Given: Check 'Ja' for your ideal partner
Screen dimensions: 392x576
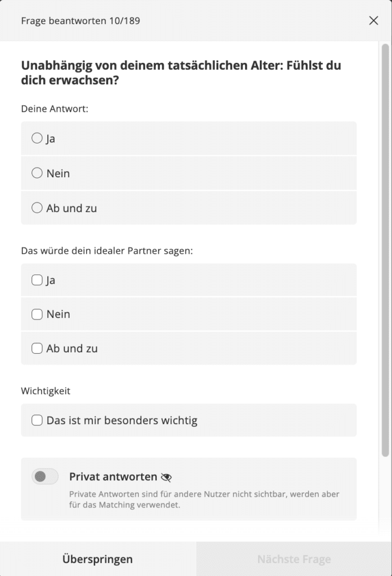Looking at the screenshot, I should (x=37, y=280).
